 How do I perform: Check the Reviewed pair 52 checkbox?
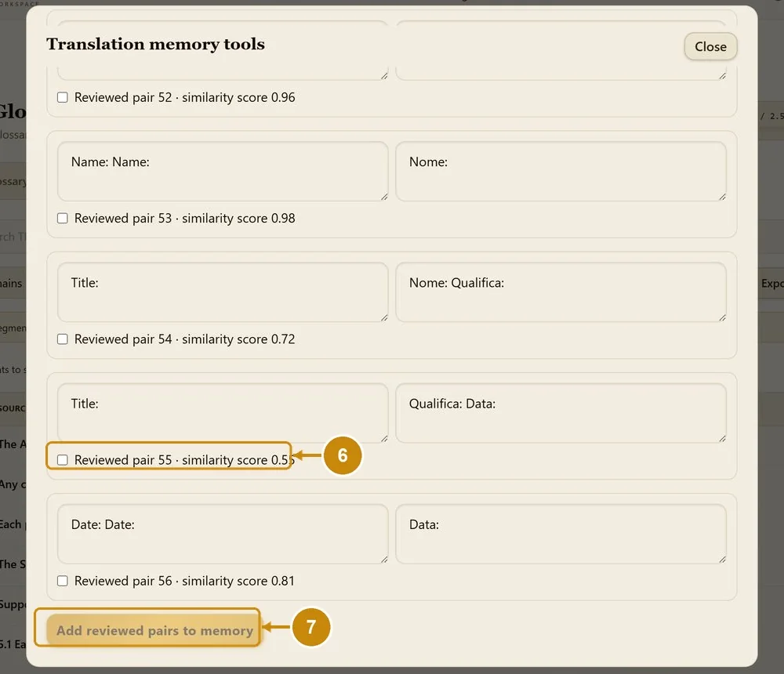(63, 97)
